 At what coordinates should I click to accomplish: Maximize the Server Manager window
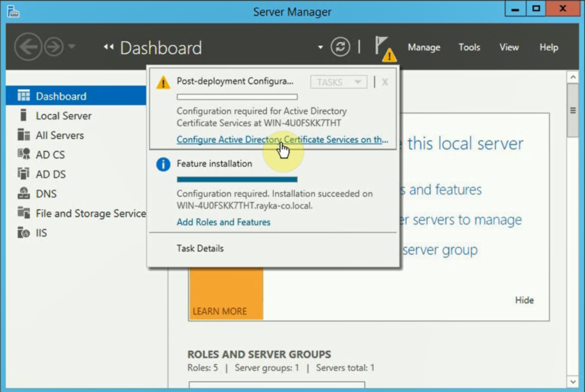536,9
